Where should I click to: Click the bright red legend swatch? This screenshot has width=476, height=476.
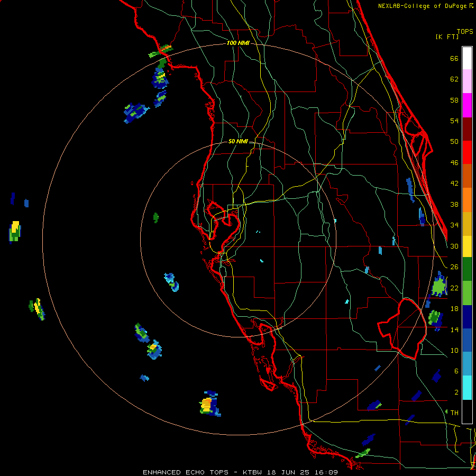pos(467,152)
